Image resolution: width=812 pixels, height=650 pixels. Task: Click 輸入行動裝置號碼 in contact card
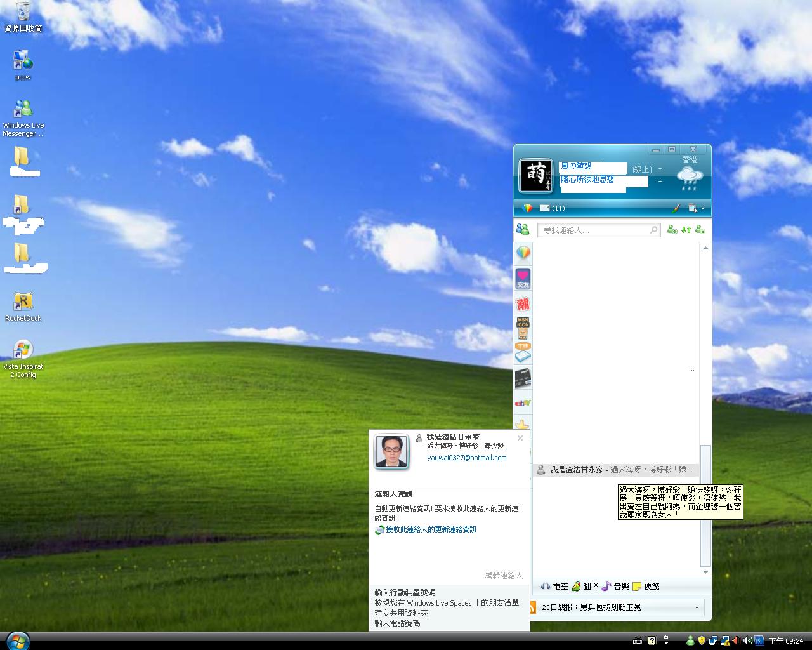point(405,592)
